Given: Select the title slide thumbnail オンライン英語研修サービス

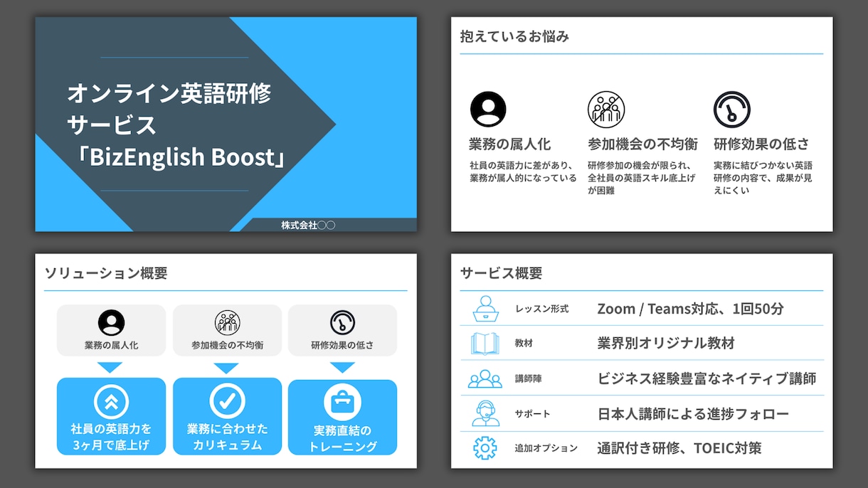Looking at the screenshot, I should (x=226, y=124).
